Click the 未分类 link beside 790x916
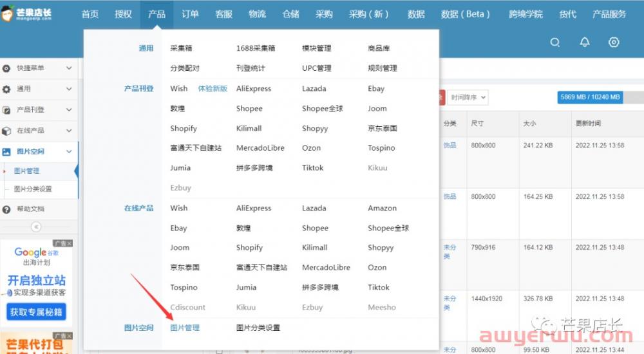This screenshot has height=354, width=644. 450,251
